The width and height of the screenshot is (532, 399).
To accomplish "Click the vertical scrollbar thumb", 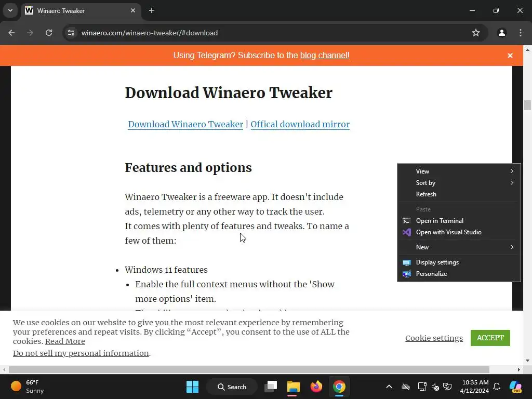I will pos(527,105).
